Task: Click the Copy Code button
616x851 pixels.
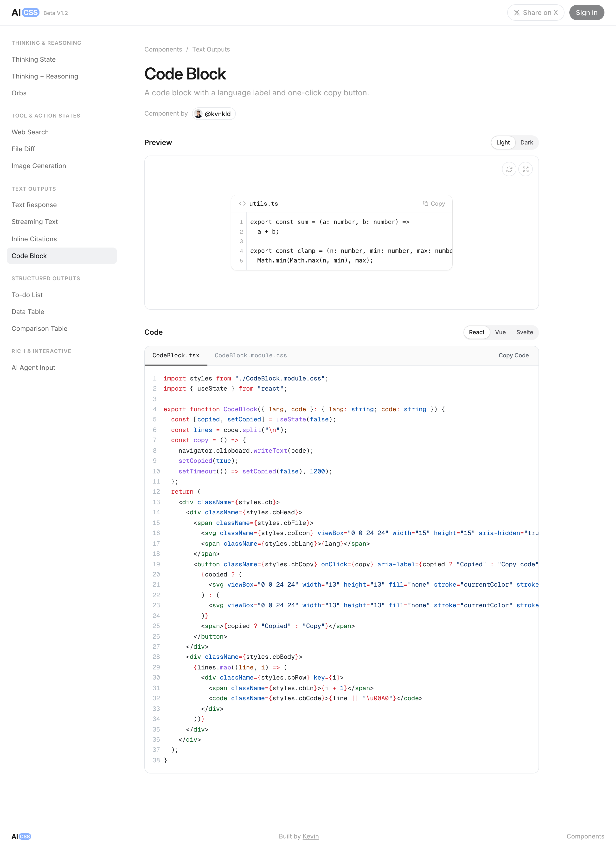Action: pos(514,355)
